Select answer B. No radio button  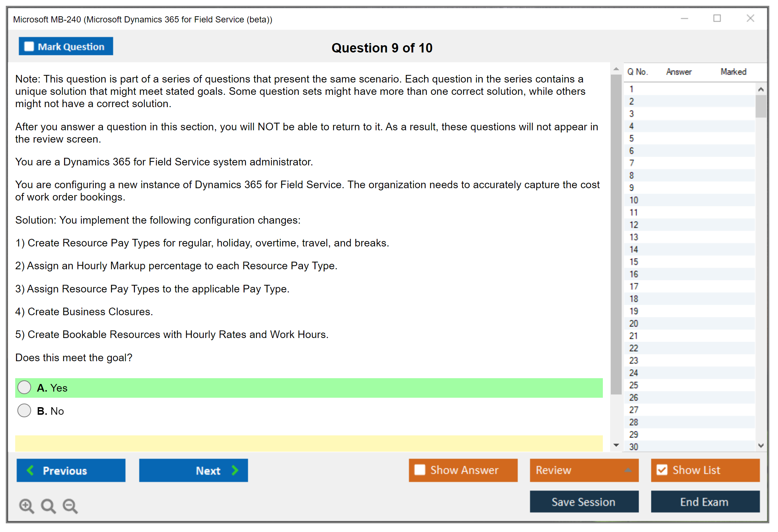pos(24,410)
